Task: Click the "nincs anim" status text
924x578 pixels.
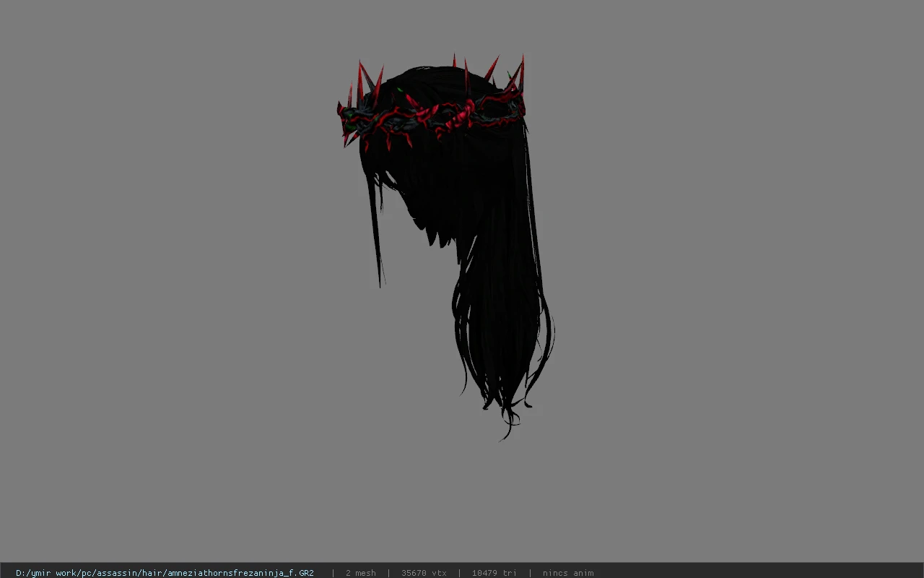Action: tap(568, 573)
